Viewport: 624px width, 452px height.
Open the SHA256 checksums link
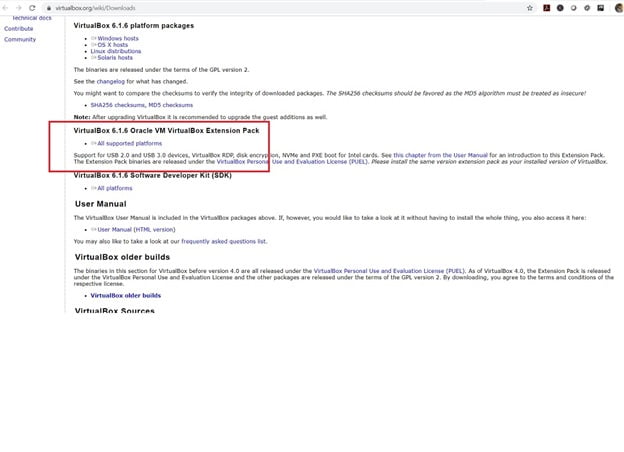coord(117,105)
